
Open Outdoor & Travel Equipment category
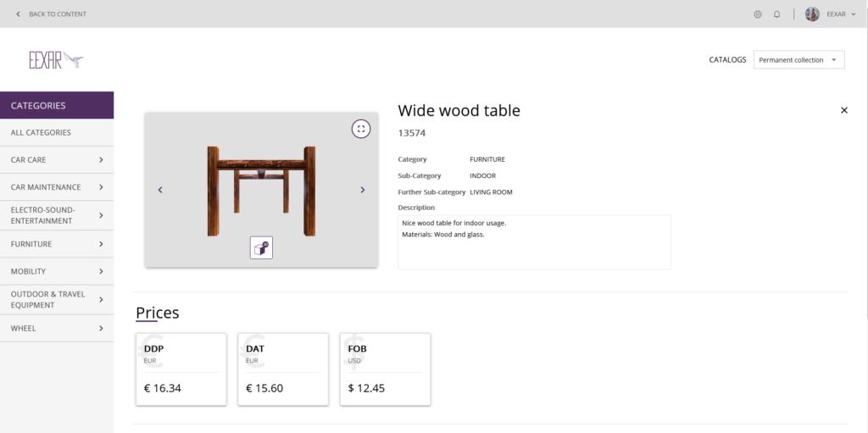coord(57,300)
